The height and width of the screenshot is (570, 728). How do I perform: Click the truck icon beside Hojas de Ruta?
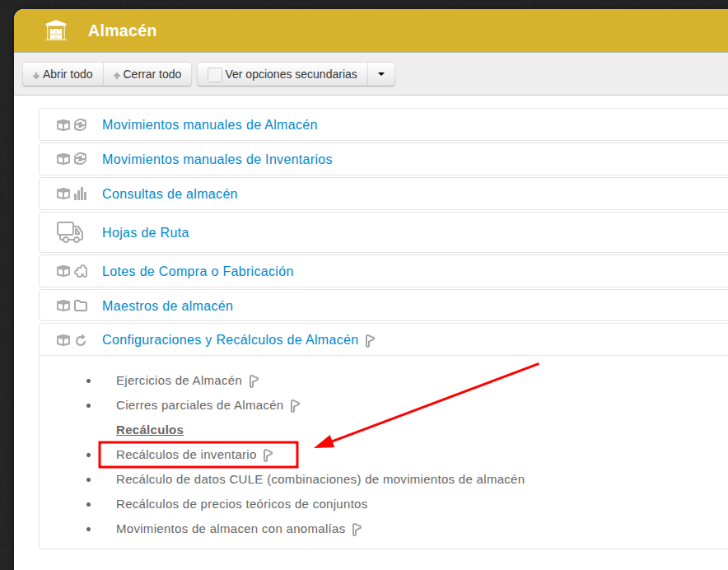[x=70, y=231]
